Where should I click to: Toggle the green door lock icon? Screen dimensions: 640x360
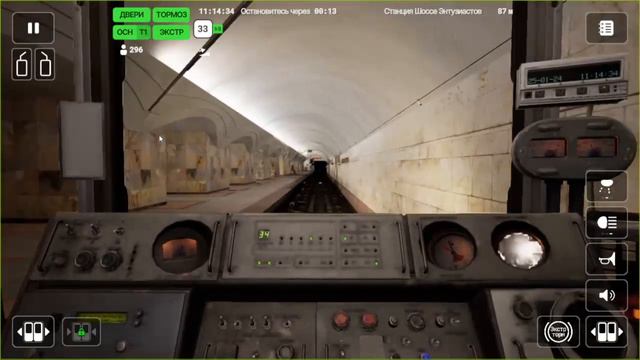81,331
